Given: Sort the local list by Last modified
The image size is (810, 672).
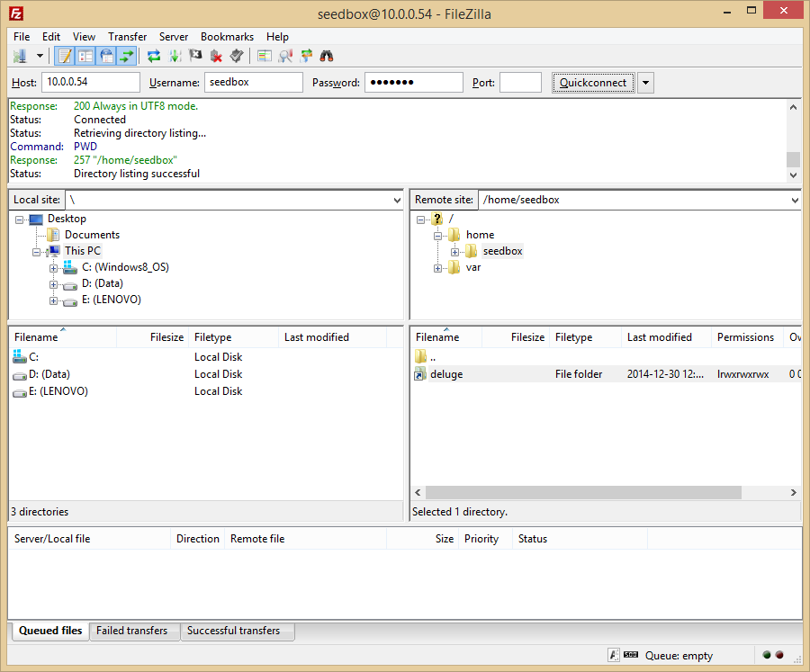Looking at the screenshot, I should pos(333,337).
